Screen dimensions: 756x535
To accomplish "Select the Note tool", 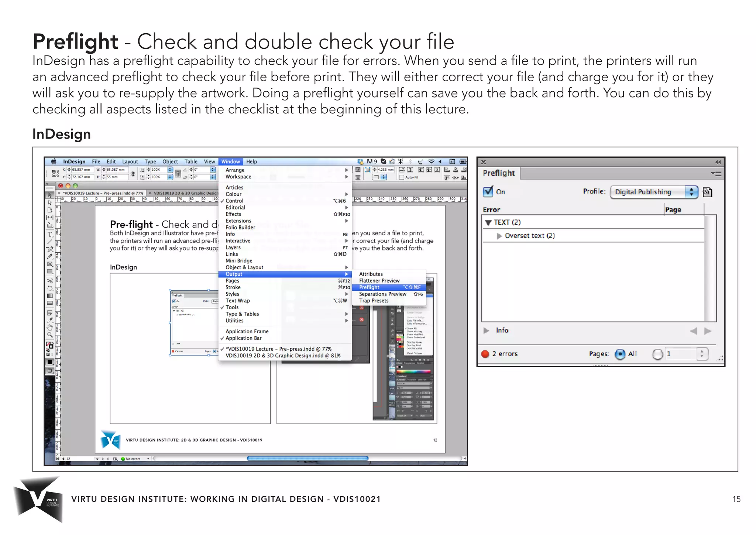I will [49, 313].
